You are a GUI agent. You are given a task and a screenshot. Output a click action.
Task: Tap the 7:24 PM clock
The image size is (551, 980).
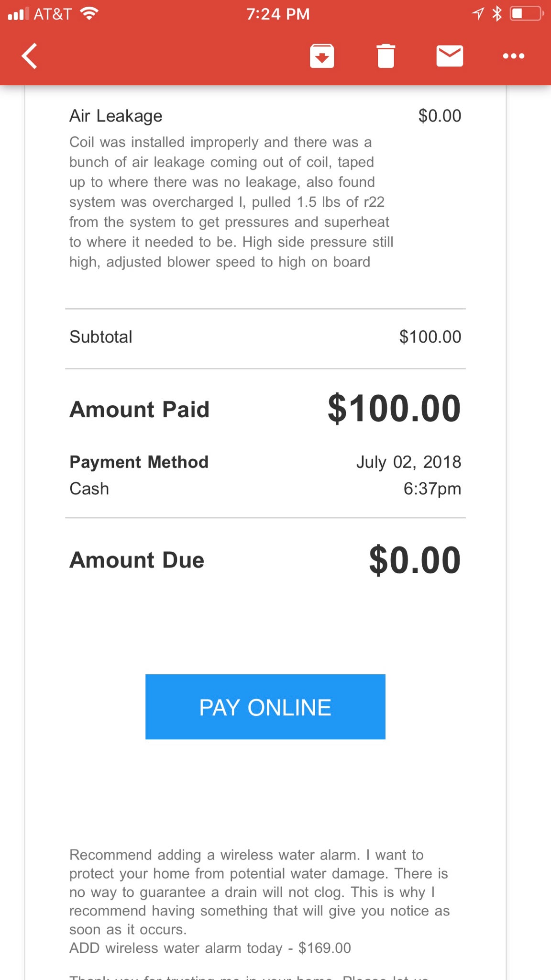click(x=278, y=14)
